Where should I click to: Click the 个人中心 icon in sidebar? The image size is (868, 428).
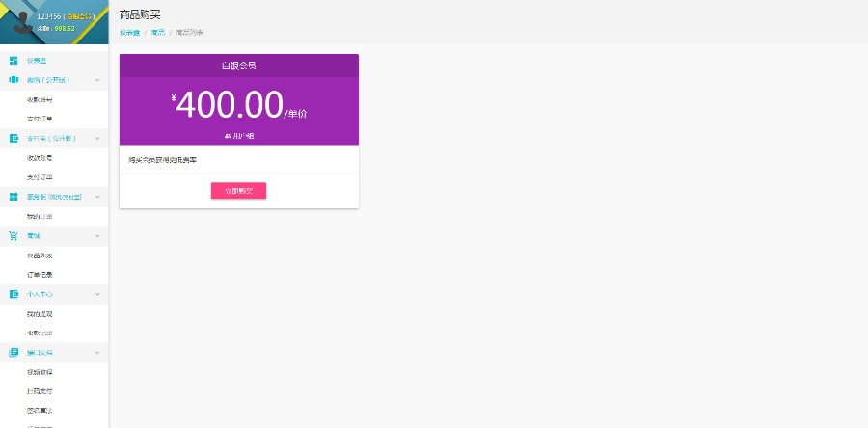coord(14,294)
